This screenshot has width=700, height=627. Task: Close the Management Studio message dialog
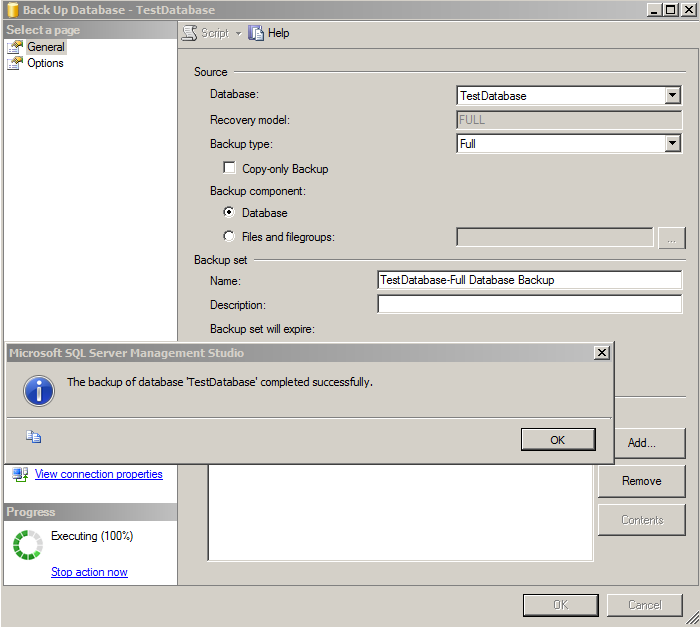(601, 353)
